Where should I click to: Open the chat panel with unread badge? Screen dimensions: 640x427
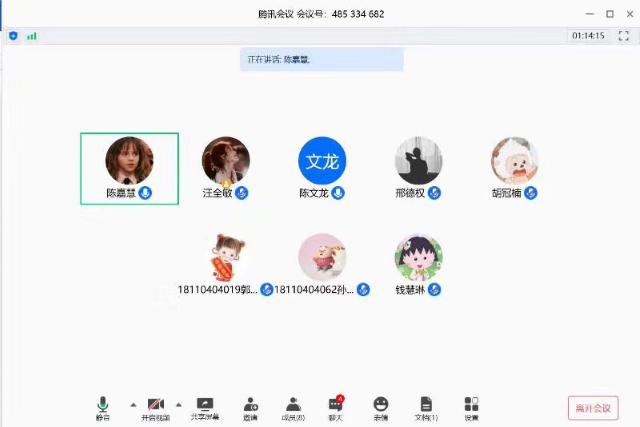tap(336, 405)
